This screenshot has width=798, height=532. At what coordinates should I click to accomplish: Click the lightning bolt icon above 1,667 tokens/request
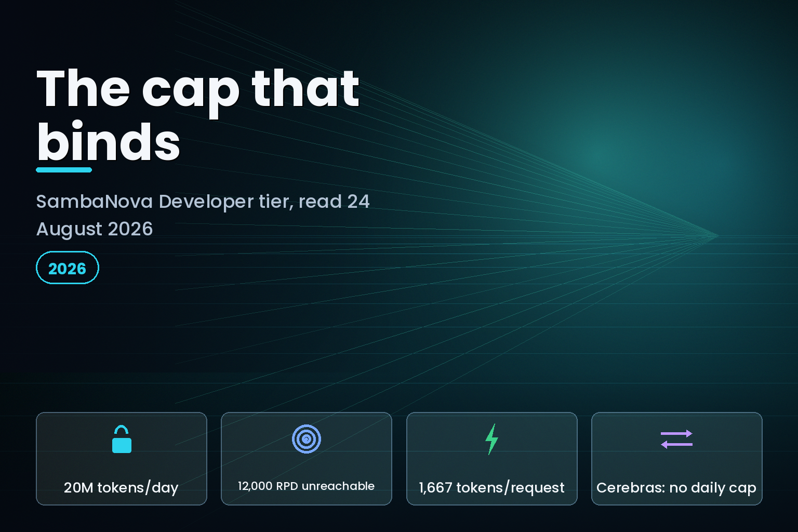[491, 439]
